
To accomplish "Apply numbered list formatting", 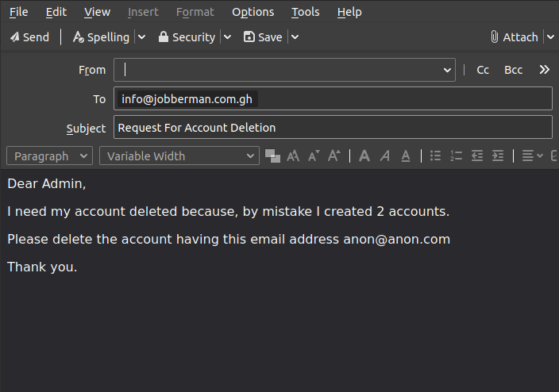I will (x=456, y=156).
